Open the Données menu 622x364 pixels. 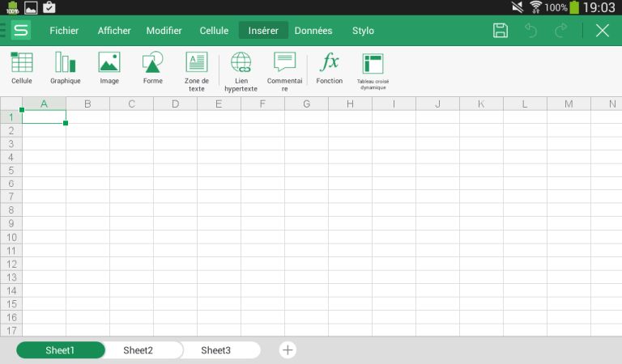pyautogui.click(x=313, y=31)
